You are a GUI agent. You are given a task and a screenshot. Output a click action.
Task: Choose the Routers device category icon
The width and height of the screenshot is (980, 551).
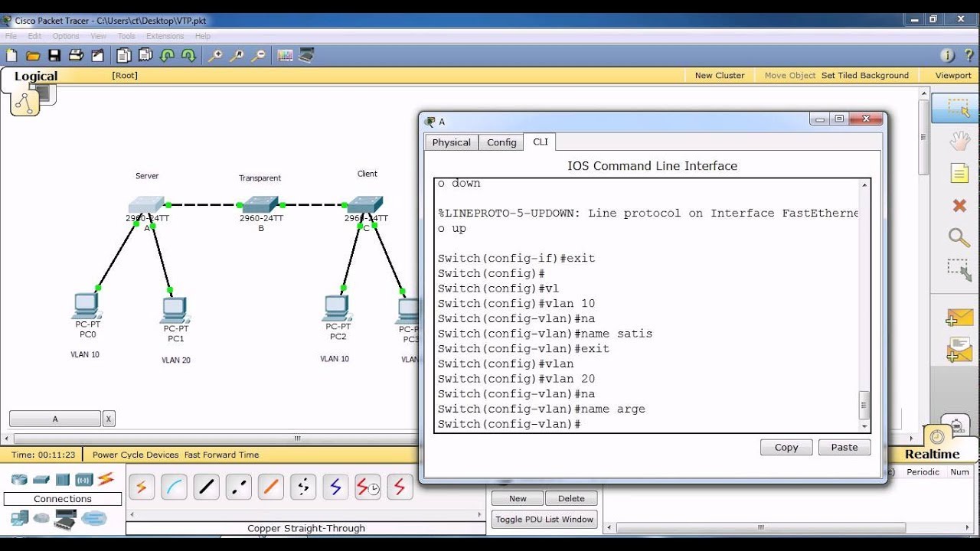[19, 480]
